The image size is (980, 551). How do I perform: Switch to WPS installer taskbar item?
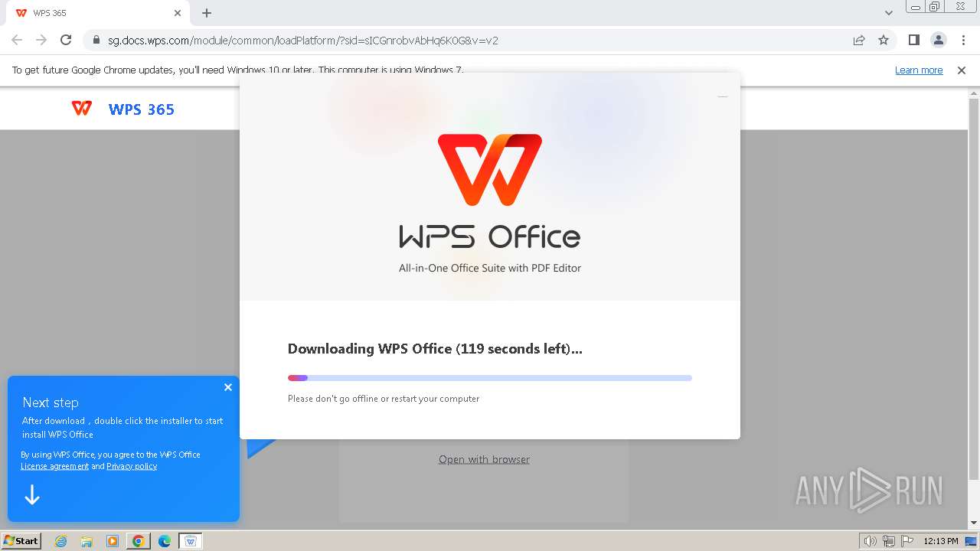tap(191, 541)
